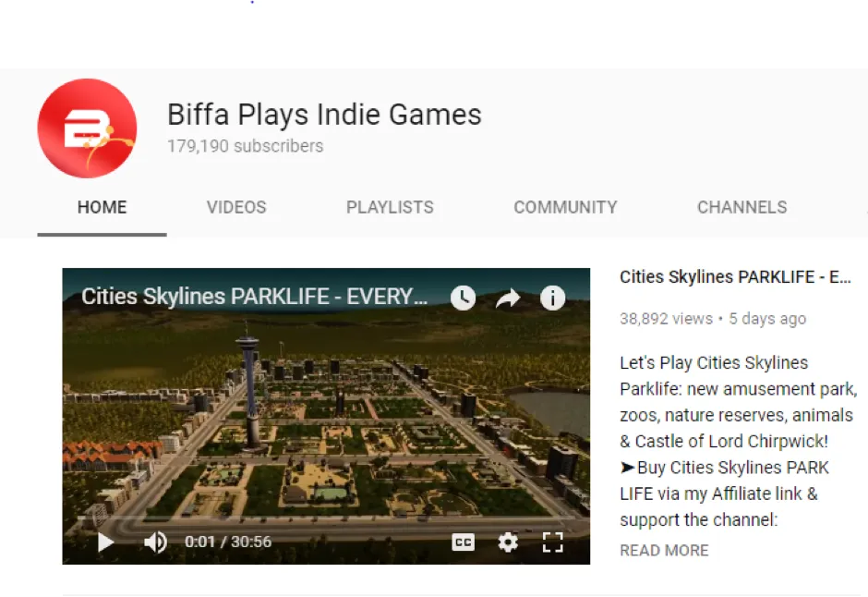
Task: Click the "Buy Cities Skylines PARK" description line
Action: [x=725, y=468]
